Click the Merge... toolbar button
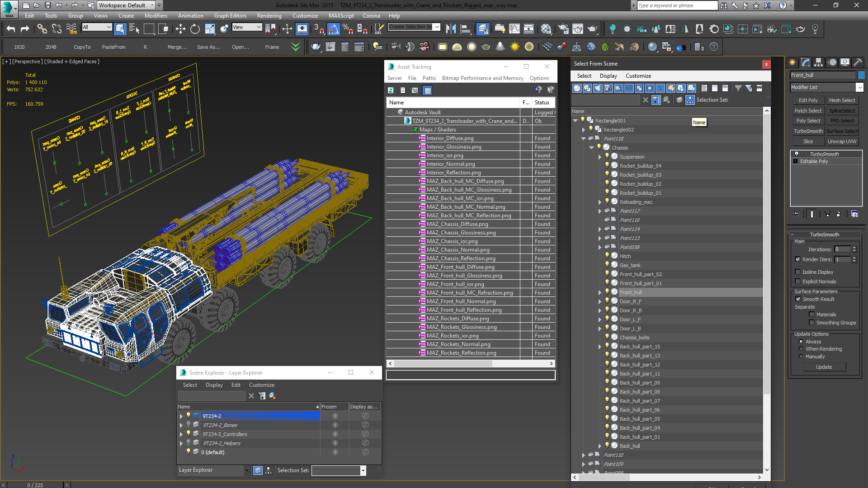 pos(177,47)
